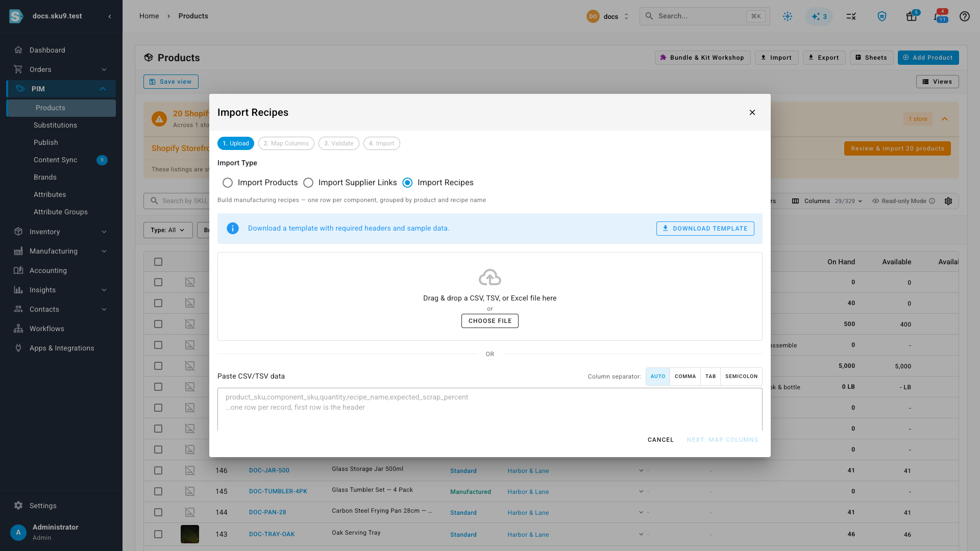Check the row for DOC-JAR-500
This screenshot has width=980, height=551.
point(158,470)
